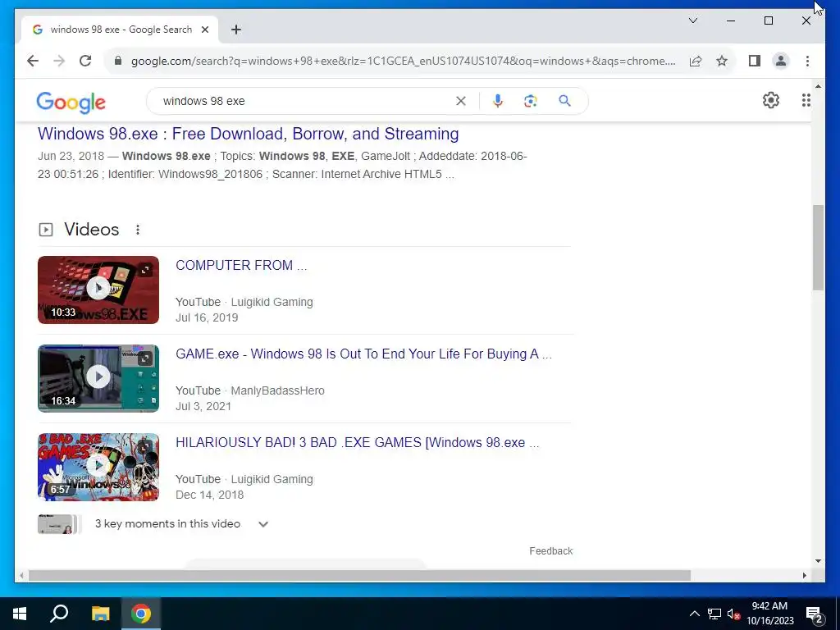Image resolution: width=840 pixels, height=630 pixels.
Task: Open the network status tray icon
Action: coord(714,614)
